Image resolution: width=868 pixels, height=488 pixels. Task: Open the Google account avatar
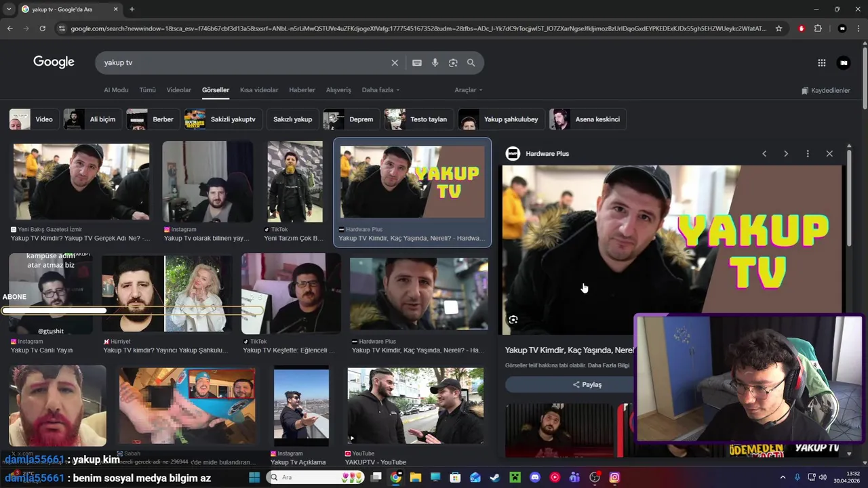click(844, 62)
